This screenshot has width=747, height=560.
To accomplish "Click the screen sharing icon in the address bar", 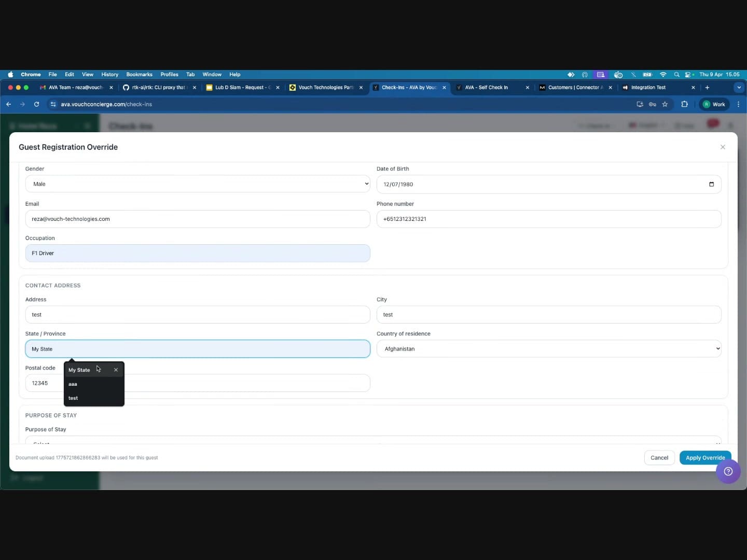I will coord(639,104).
